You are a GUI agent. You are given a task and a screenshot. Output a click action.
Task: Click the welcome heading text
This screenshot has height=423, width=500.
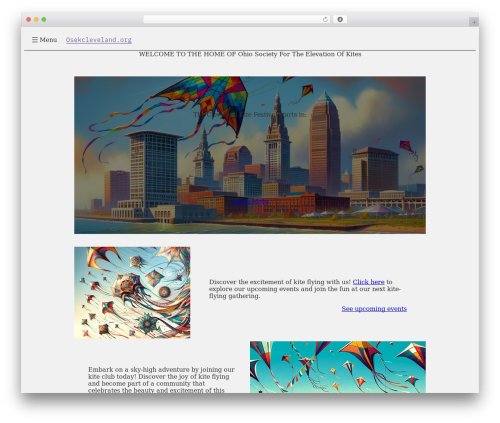[250, 54]
